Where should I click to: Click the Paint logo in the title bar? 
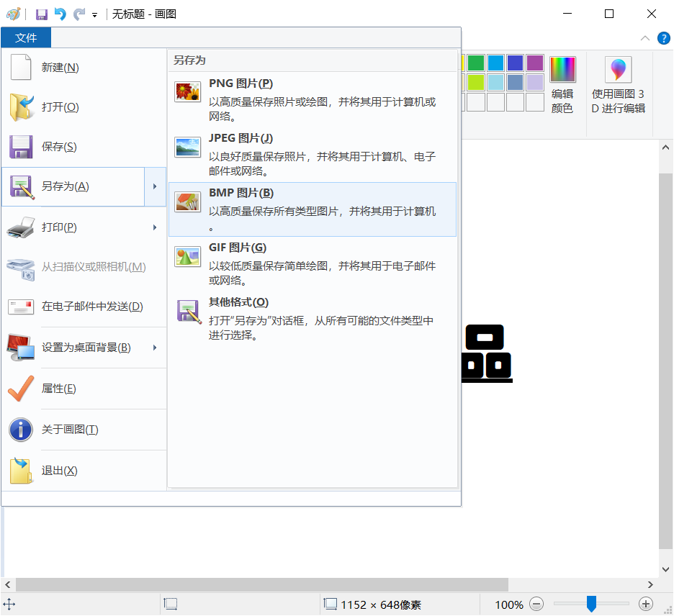click(12, 14)
